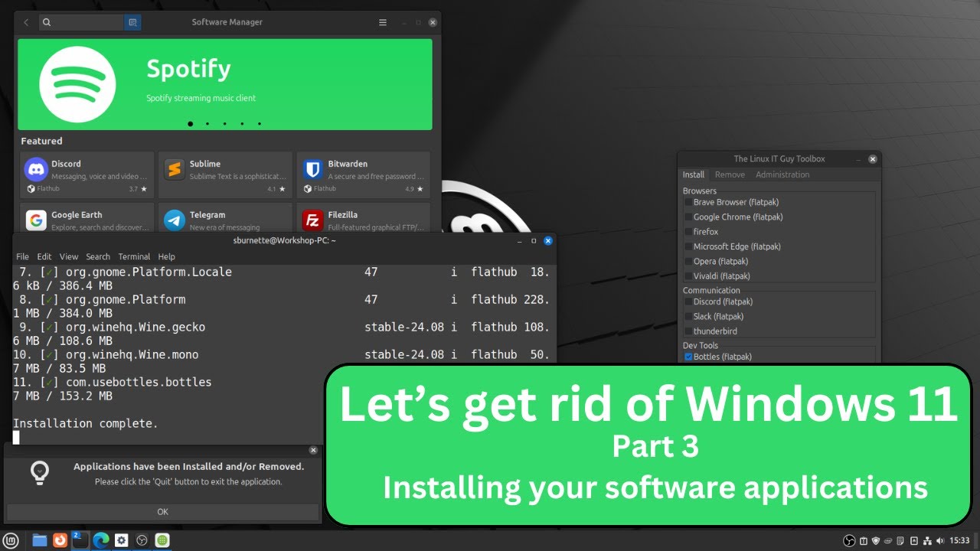
Task: Check Microsoft Edge (flatpak)
Action: 688,246
